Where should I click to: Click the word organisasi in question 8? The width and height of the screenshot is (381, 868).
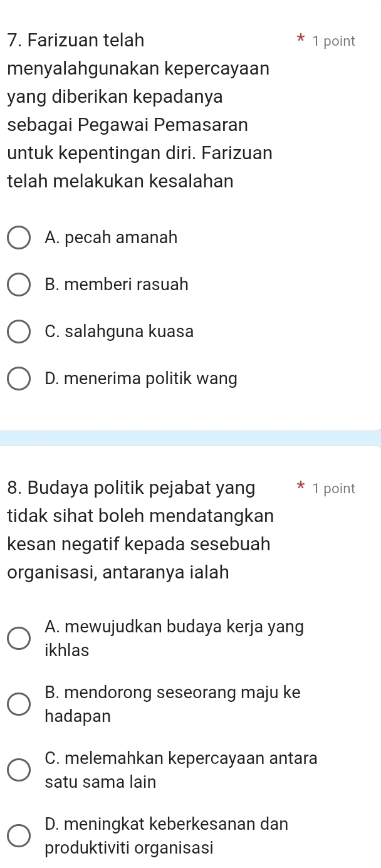click(x=50, y=572)
